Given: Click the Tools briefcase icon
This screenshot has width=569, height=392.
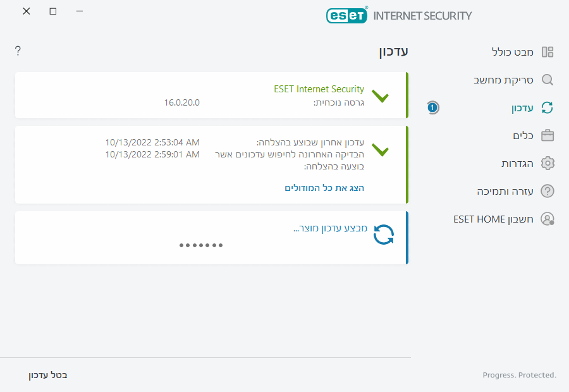Looking at the screenshot, I should coord(548,135).
